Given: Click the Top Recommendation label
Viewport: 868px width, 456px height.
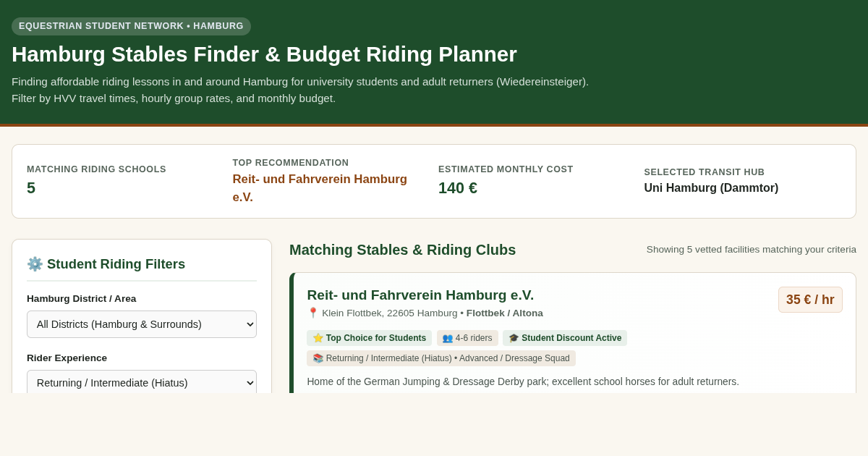Looking at the screenshot, I should point(291,163).
